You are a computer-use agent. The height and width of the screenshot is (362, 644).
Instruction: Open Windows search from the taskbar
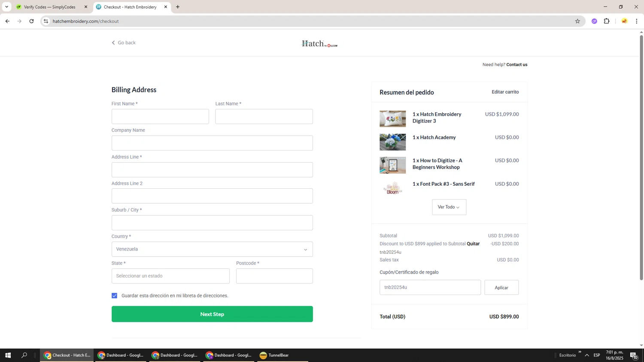point(24,355)
